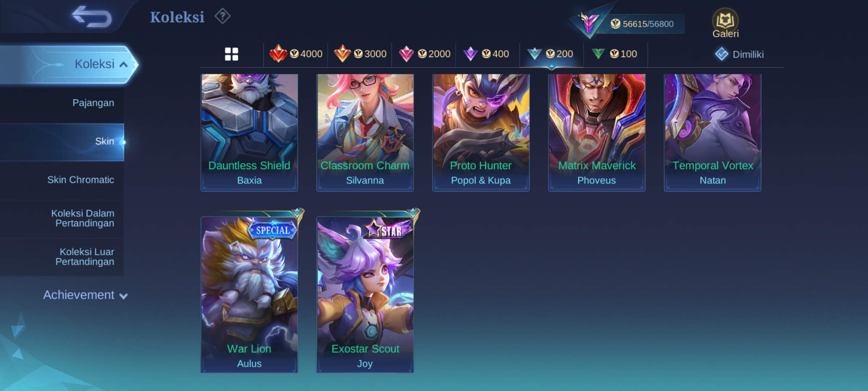The height and width of the screenshot is (391, 868).
Task: Select the War Lion Aulus skin card
Action: point(249,294)
